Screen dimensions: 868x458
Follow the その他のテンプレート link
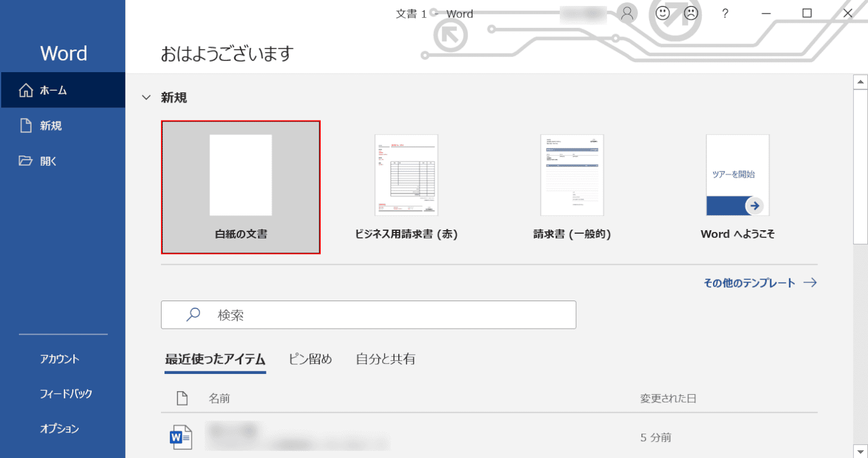(760, 283)
